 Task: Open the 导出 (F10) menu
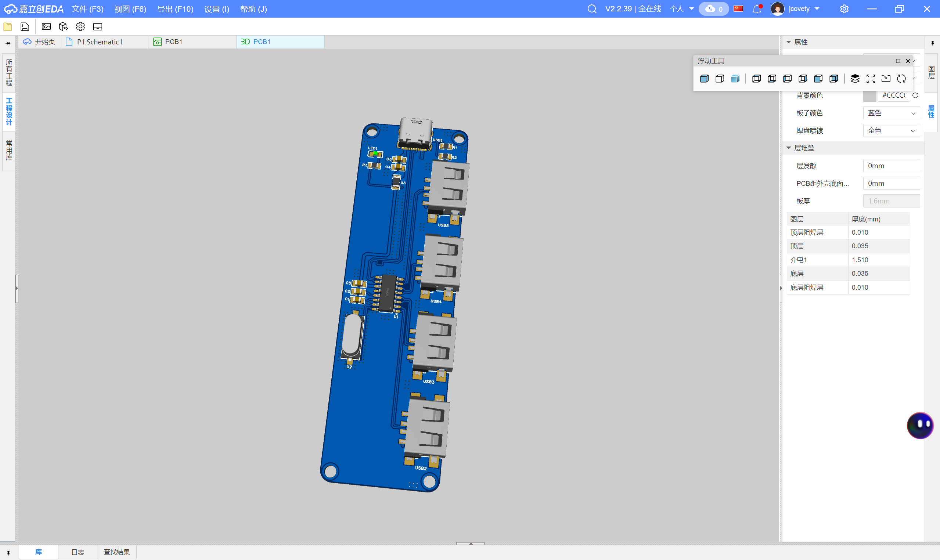coord(175,9)
